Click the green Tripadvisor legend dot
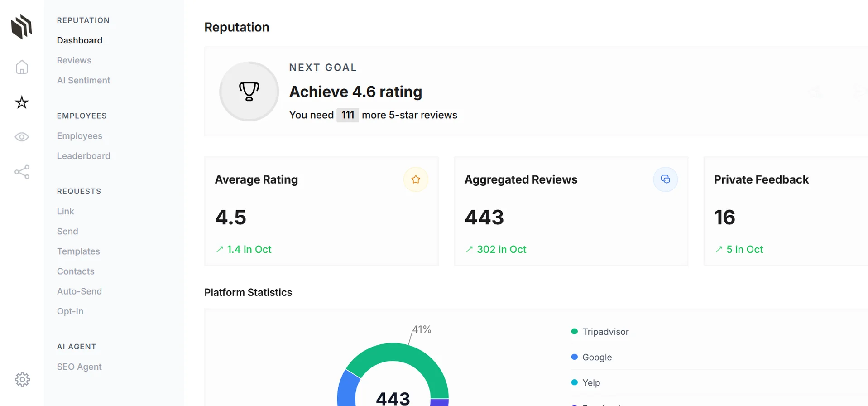This screenshot has width=868, height=406. tap(575, 331)
